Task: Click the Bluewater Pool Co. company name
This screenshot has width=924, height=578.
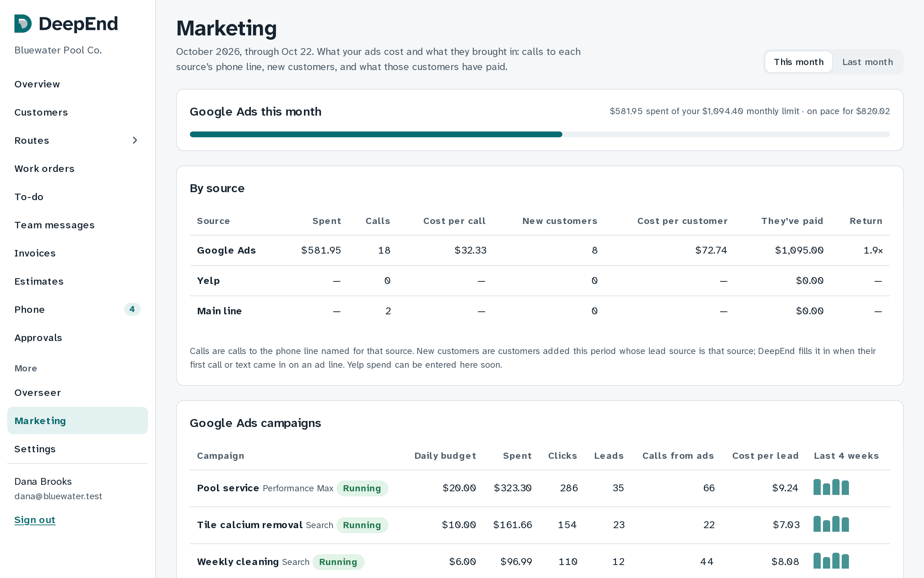Action: (x=58, y=50)
